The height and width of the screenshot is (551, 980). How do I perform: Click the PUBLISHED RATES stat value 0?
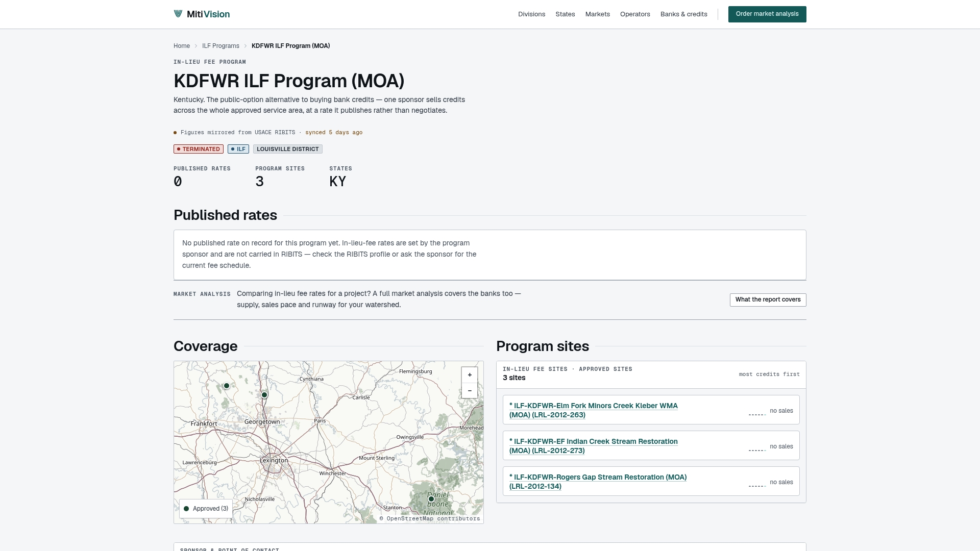[178, 182]
